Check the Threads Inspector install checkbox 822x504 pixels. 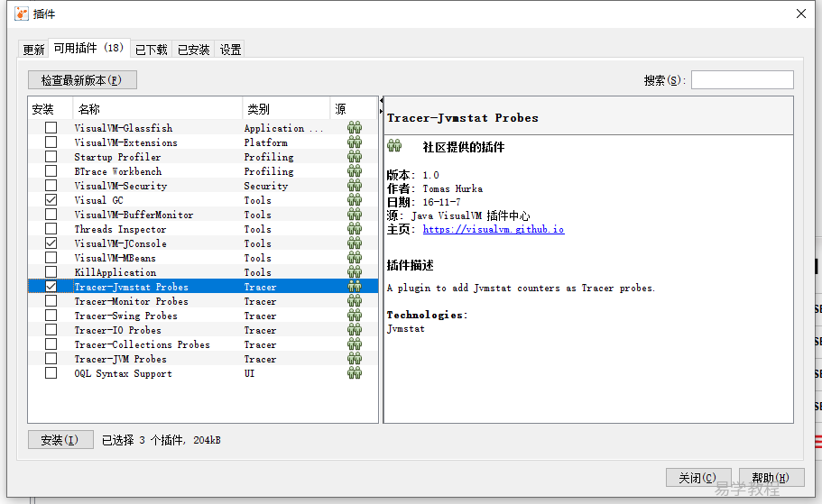coord(51,228)
